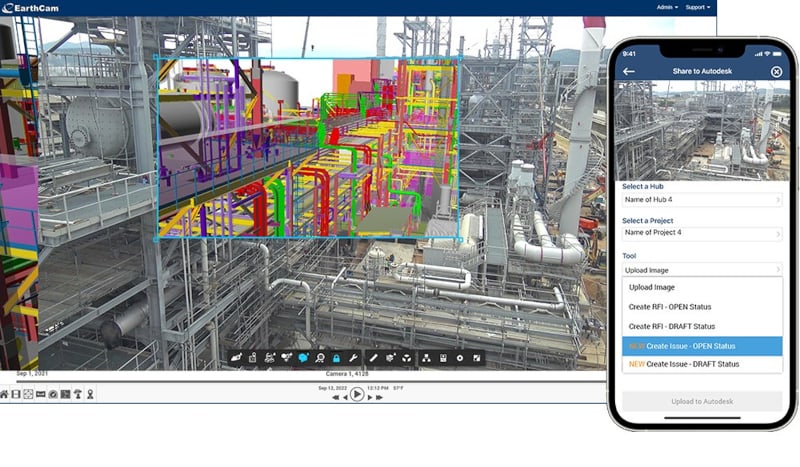
Task: Tap the back arrow on phone
Action: coord(629,71)
